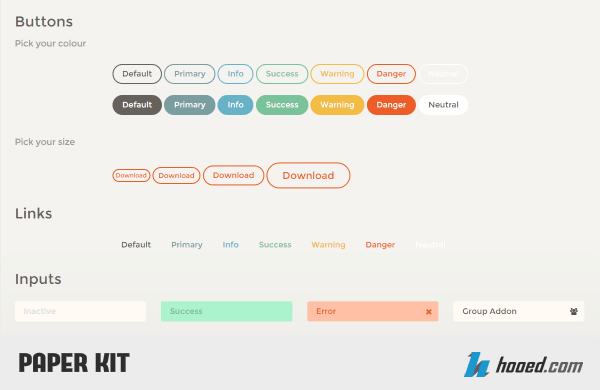Select the filled Primary button

click(190, 105)
